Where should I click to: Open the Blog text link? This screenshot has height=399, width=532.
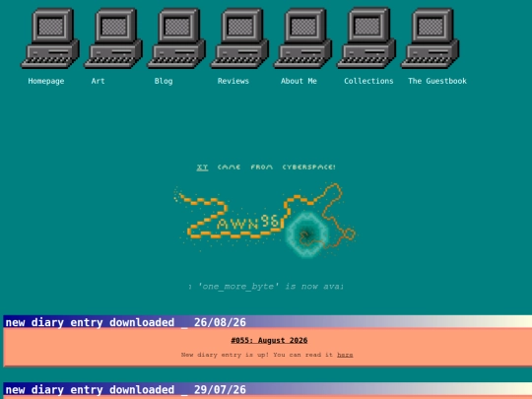coord(164,81)
